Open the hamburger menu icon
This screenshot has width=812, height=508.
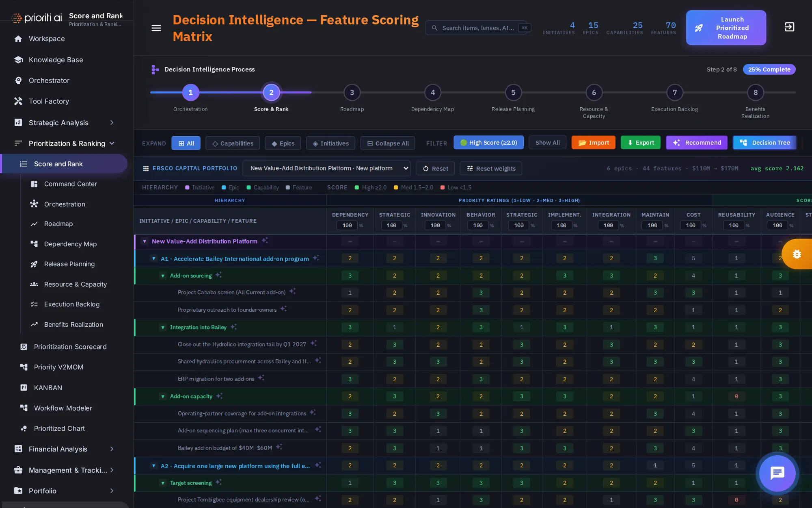point(156,28)
